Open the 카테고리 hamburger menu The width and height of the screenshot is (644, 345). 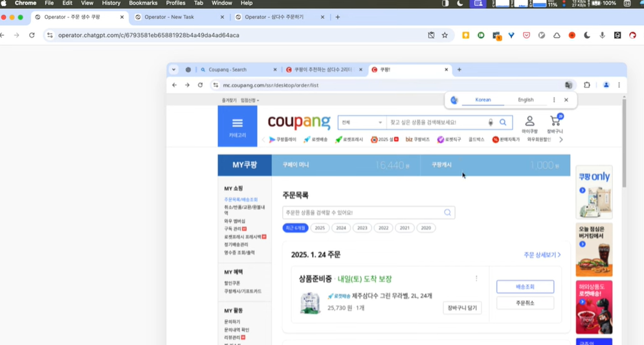coord(237,126)
